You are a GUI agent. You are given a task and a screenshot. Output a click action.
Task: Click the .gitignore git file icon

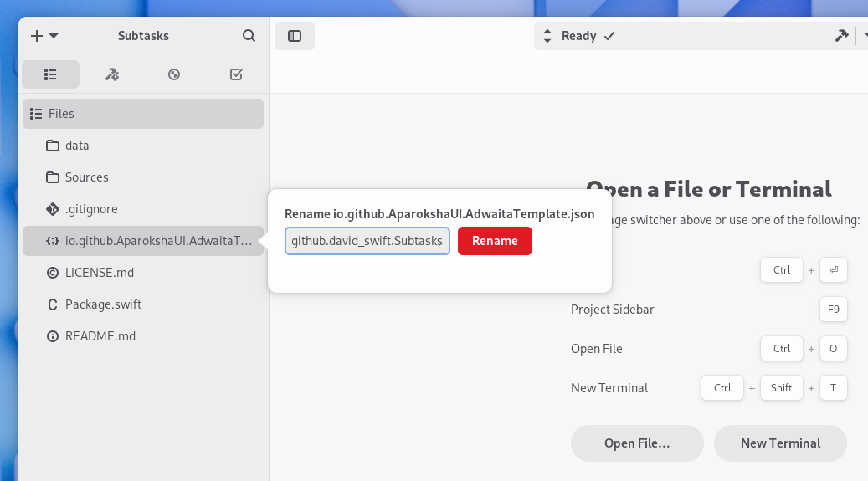(52, 209)
